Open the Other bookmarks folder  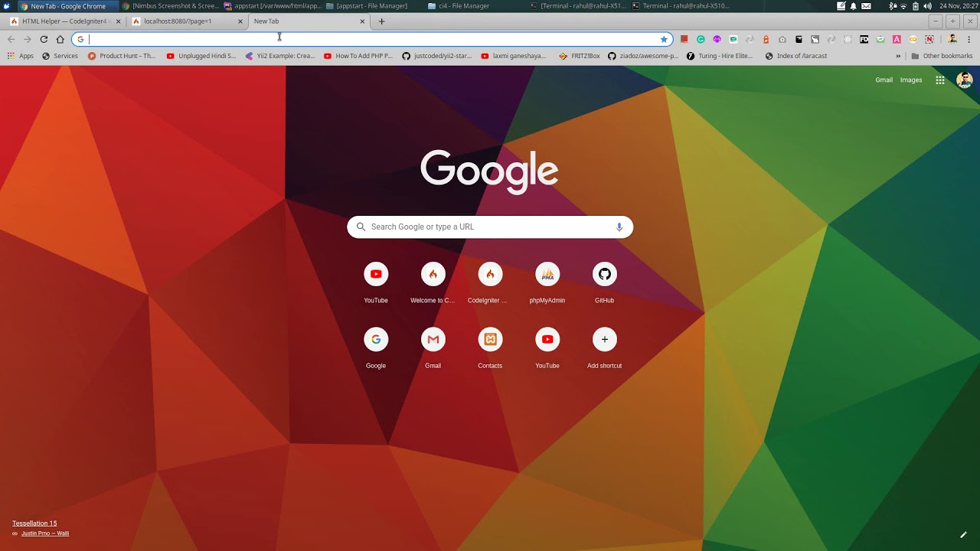point(942,56)
